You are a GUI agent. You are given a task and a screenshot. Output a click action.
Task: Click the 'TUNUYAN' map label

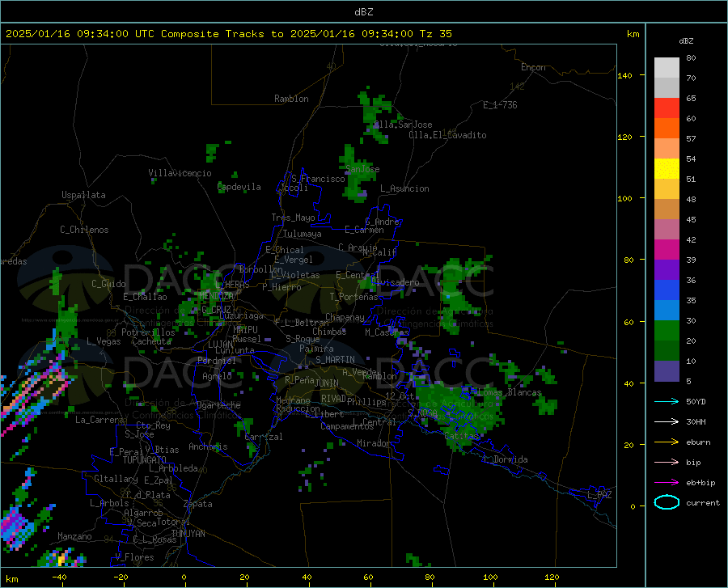188,534
